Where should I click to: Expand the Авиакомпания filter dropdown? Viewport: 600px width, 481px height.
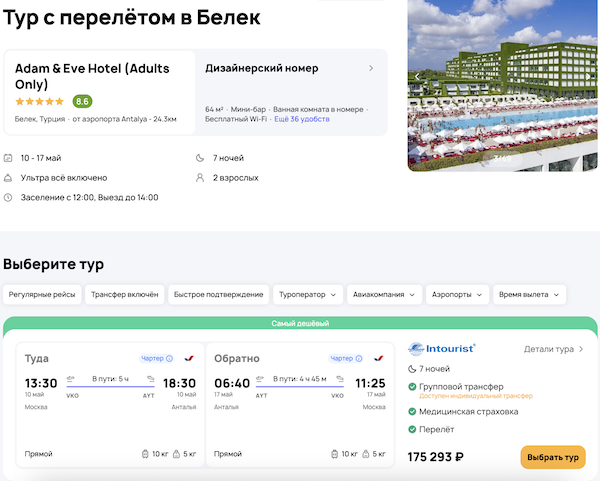384,294
